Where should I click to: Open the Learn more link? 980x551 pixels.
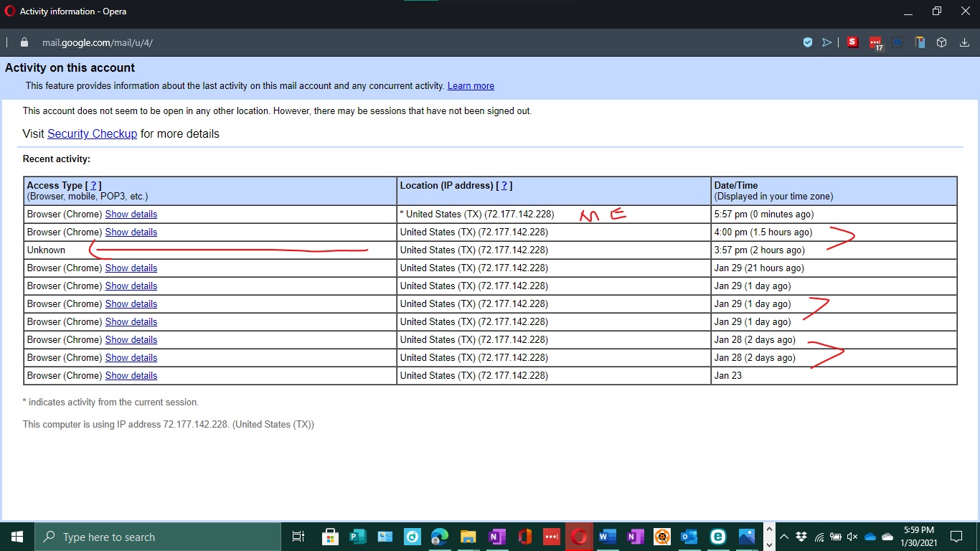pyautogui.click(x=471, y=85)
